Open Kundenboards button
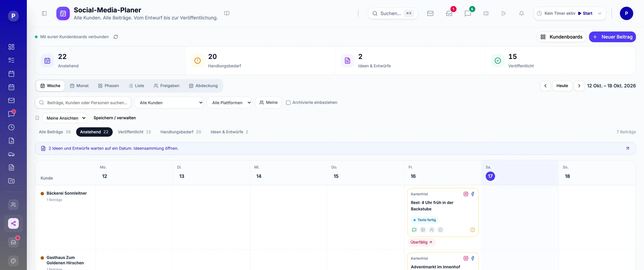Image resolution: width=644 pixels, height=270 pixels. point(561,37)
